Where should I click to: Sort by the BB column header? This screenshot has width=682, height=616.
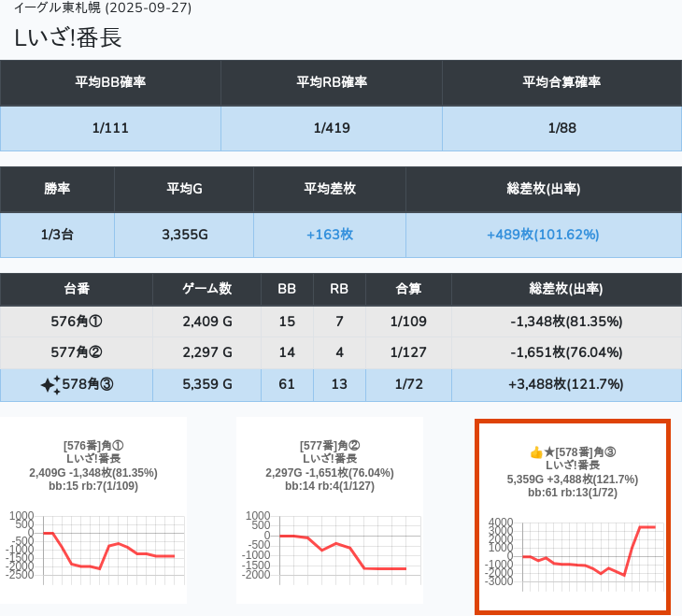click(287, 289)
